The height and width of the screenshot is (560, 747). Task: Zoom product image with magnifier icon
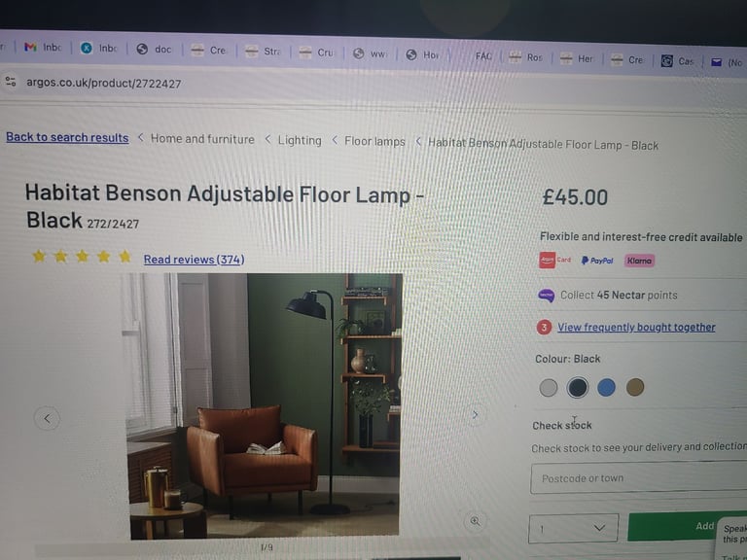pos(475,521)
